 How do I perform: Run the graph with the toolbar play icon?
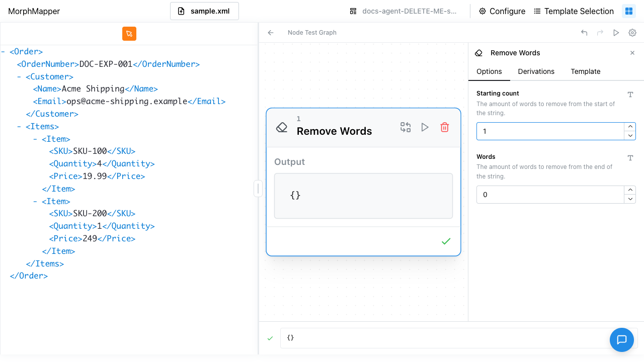click(616, 33)
